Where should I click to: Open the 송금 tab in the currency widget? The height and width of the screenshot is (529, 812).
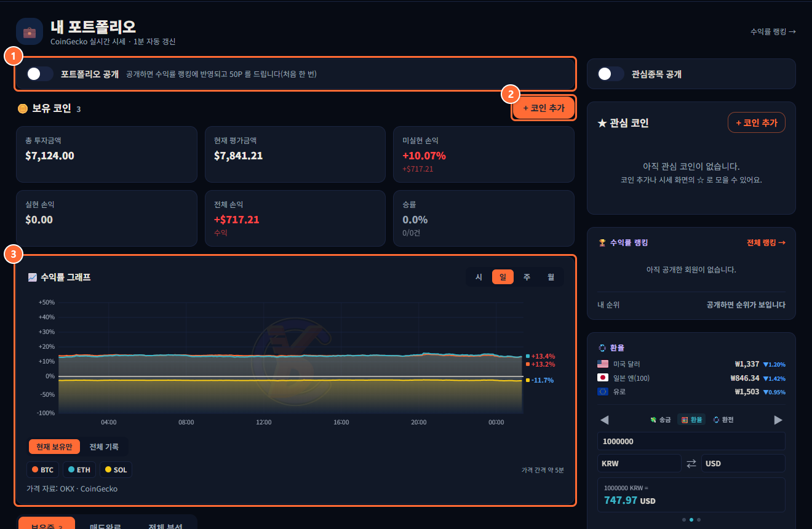coord(661,420)
